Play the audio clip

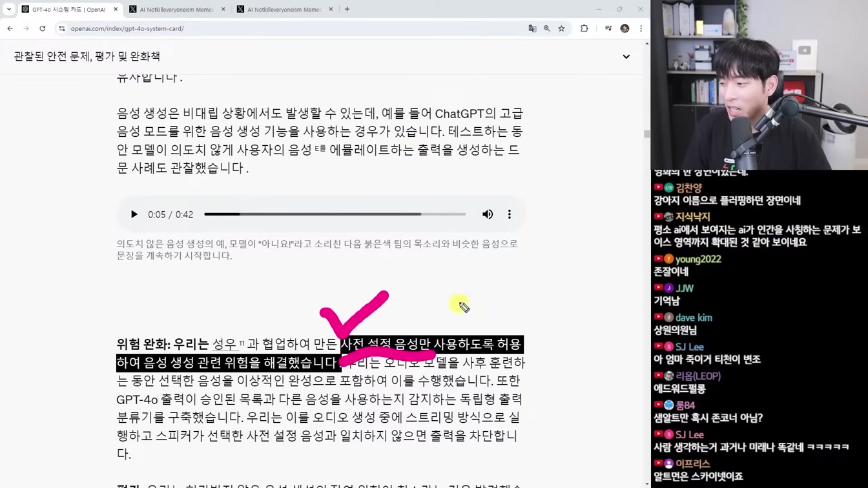[134, 214]
